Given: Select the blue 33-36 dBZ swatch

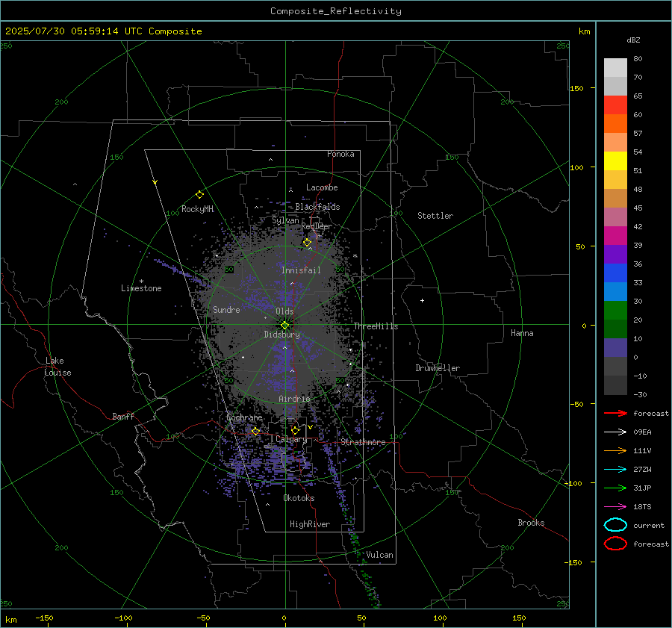Looking at the screenshot, I should (615, 273).
